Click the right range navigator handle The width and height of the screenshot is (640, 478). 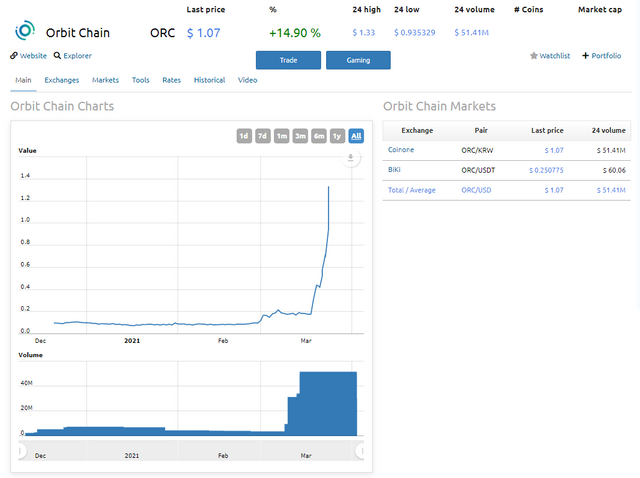click(361, 451)
